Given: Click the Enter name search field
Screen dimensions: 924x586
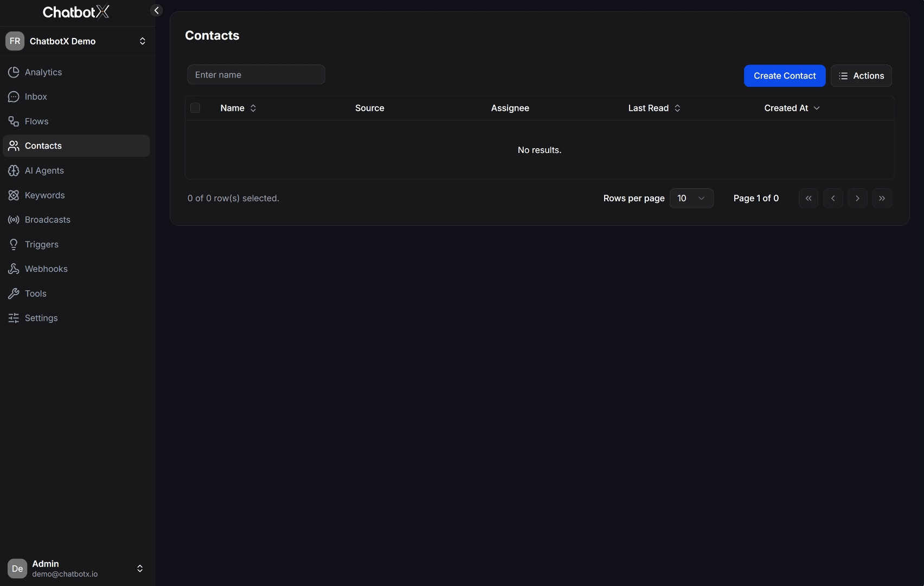Looking at the screenshot, I should [x=256, y=74].
